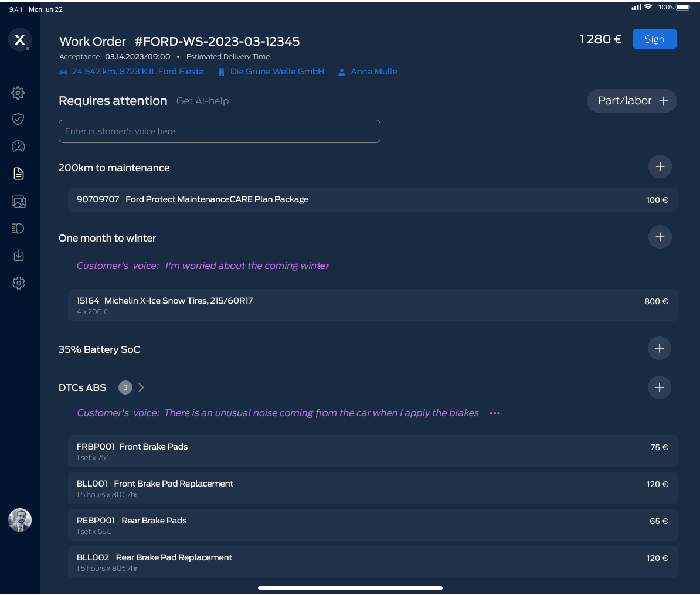Screen dimensions: 700x595
Task: Click the DTCs ABS count badge 3
Action: click(x=125, y=387)
